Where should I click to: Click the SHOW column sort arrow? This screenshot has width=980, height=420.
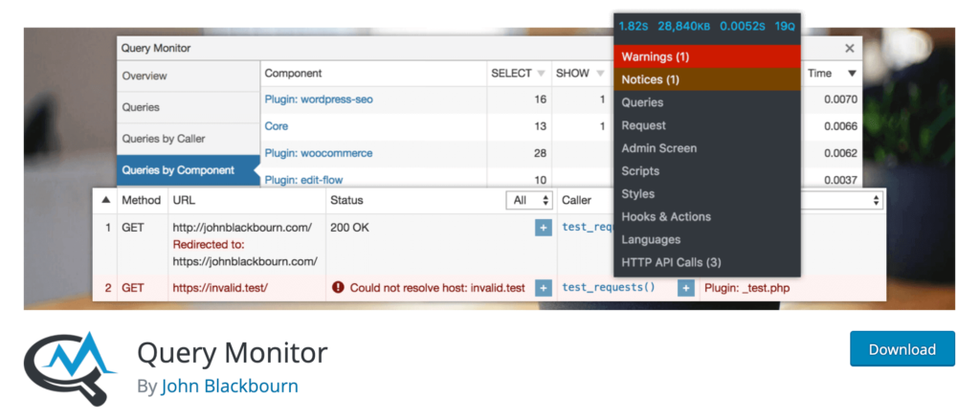coord(600,74)
